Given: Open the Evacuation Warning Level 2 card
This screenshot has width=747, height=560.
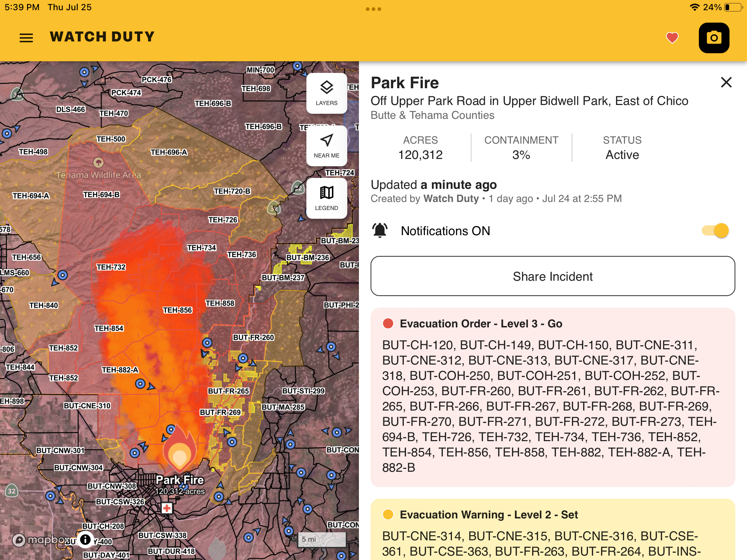Looking at the screenshot, I should 553,529.
